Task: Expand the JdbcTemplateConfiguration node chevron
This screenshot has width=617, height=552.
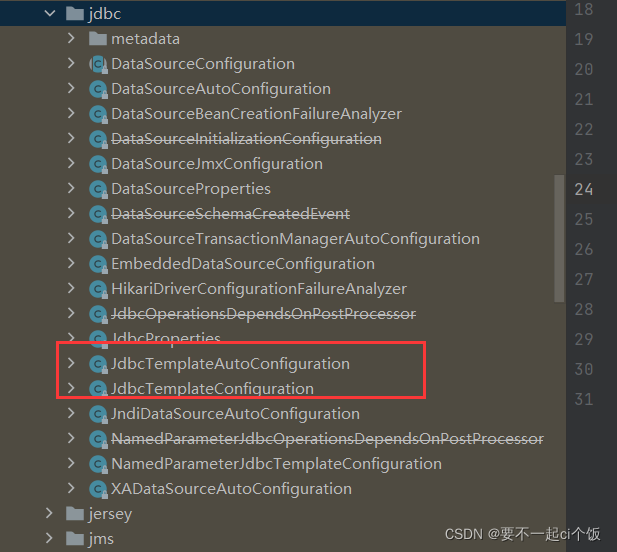Action: pos(71,388)
